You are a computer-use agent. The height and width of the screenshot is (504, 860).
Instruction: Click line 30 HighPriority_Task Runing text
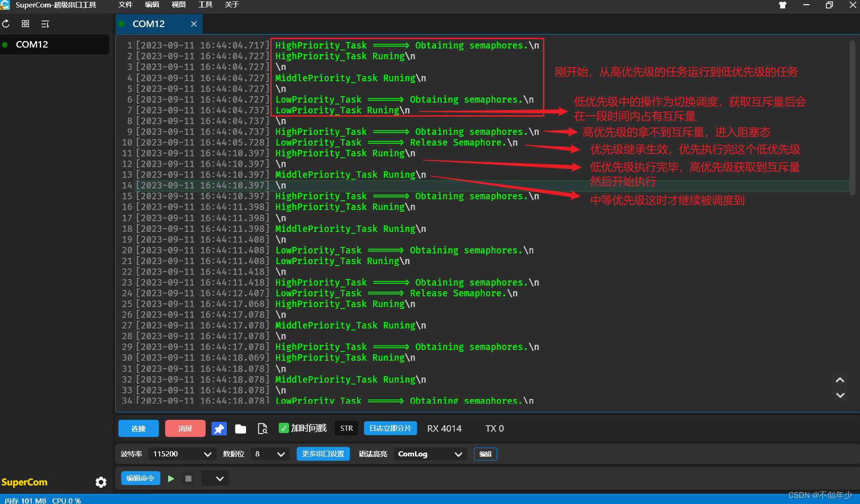345,357
